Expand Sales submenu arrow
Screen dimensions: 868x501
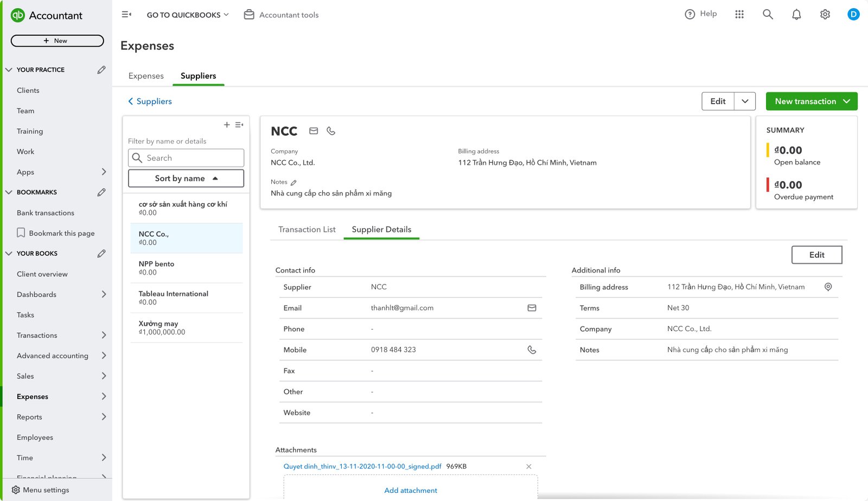[104, 376]
